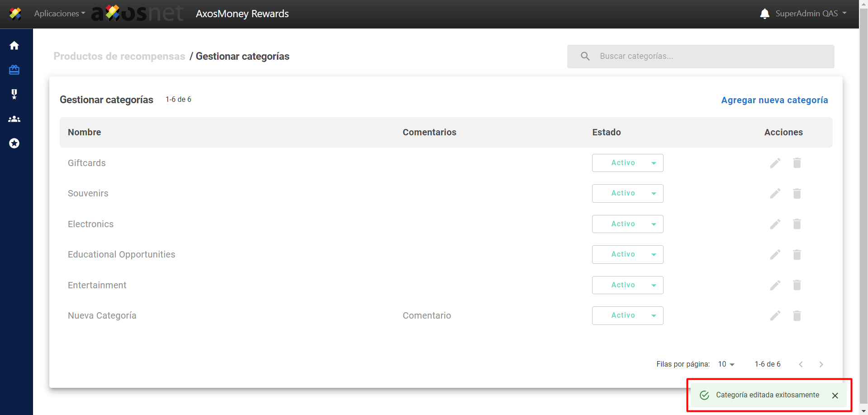
Task: Open reward products gift icon in sidebar
Action: pyautogui.click(x=14, y=70)
